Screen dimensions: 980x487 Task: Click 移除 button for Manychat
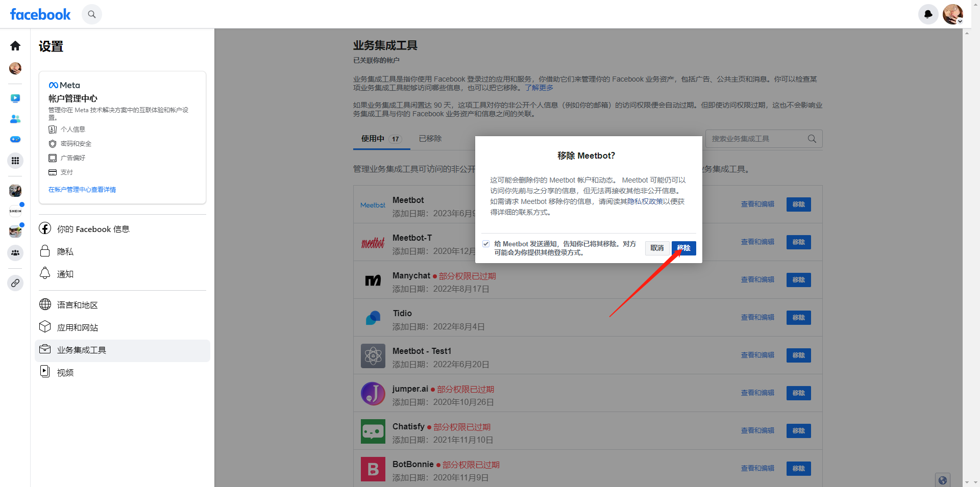point(799,280)
